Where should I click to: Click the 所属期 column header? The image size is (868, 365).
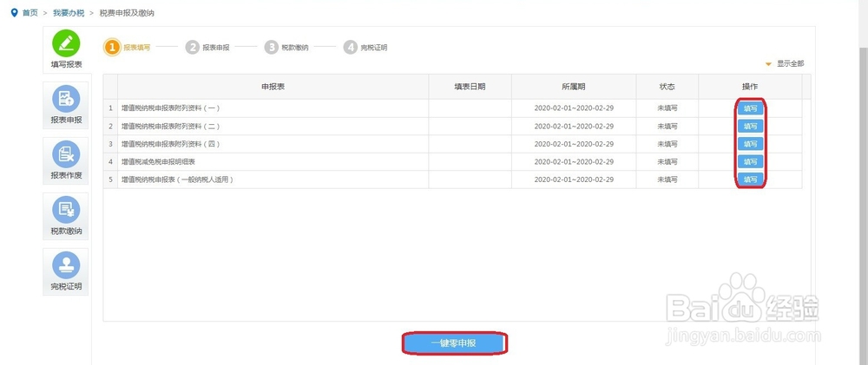pyautogui.click(x=574, y=87)
